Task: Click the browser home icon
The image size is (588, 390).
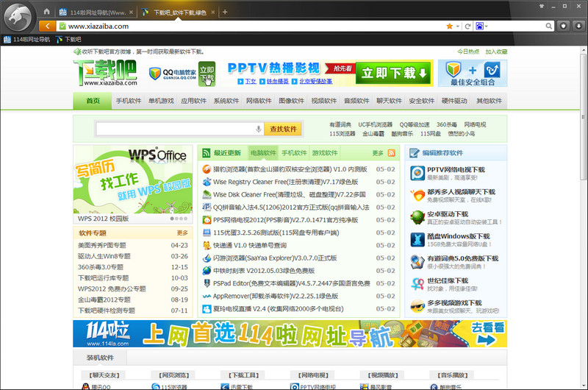Action: click(x=46, y=12)
